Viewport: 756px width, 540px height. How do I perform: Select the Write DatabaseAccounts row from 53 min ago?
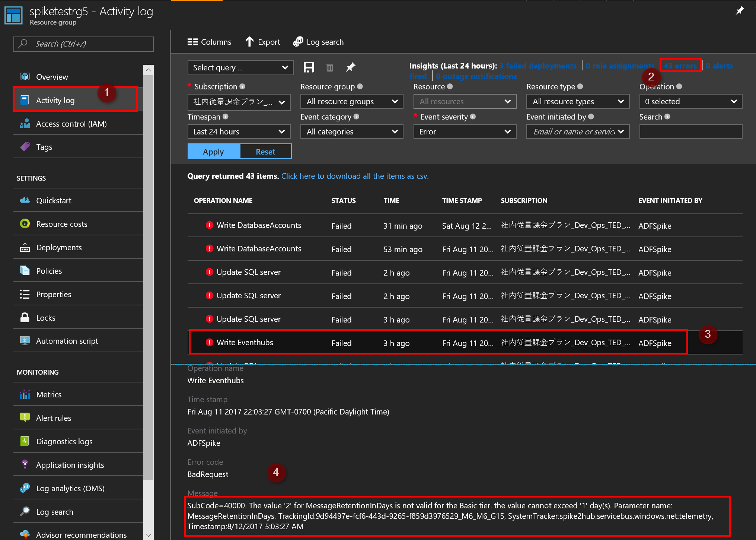coord(465,249)
